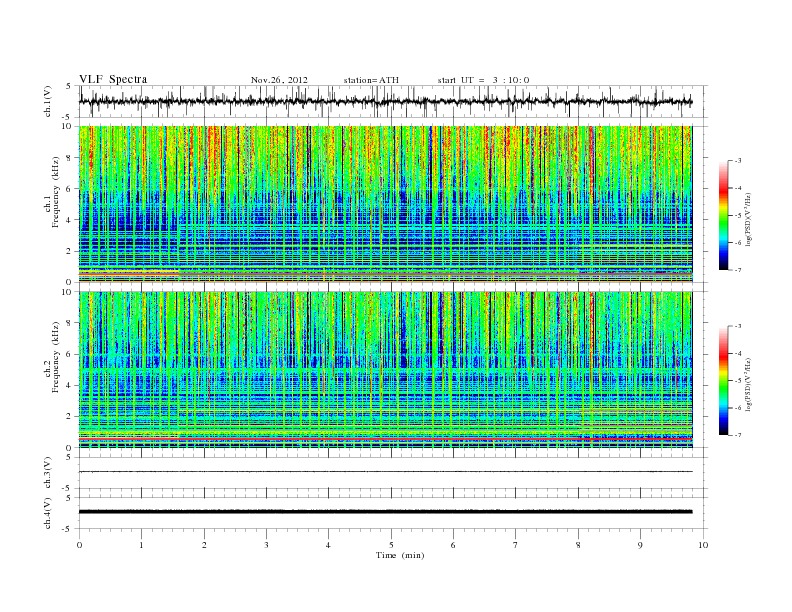Click time axis tick label "2"
The height and width of the screenshot is (612, 792).
point(204,545)
